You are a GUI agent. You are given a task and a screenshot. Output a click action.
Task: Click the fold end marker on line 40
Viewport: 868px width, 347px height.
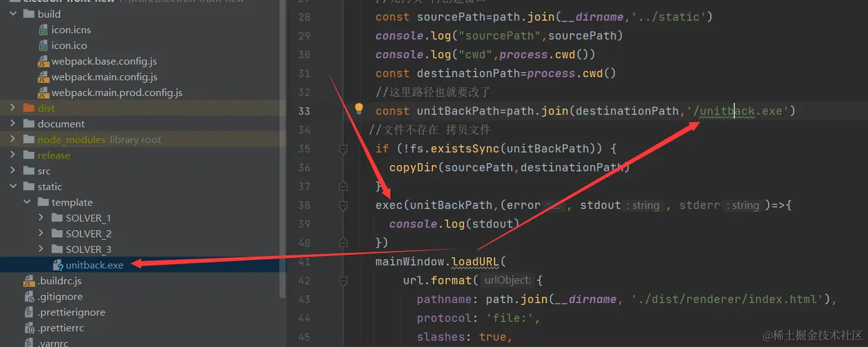tap(343, 243)
